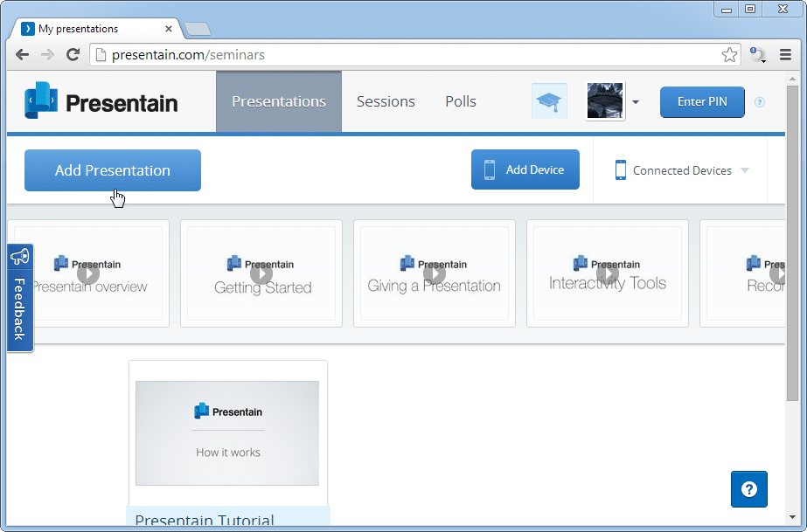807x532 pixels.
Task: Click the Enter PIN button
Action: (702, 101)
